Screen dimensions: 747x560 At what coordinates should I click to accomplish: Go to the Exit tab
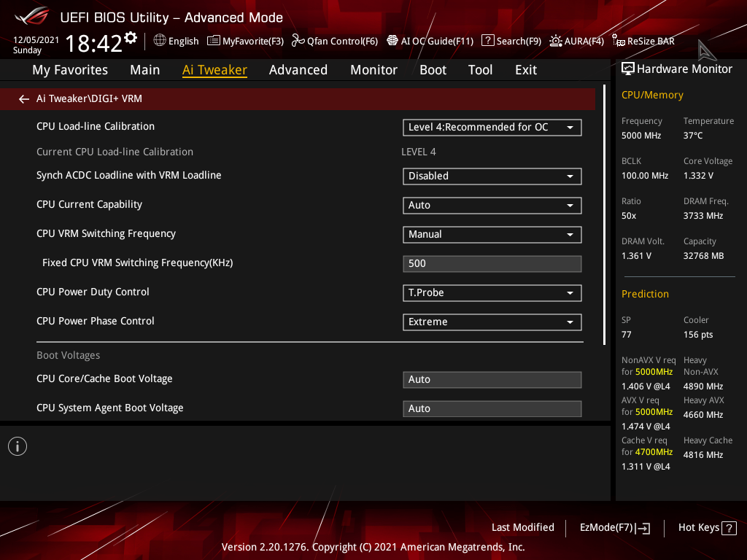pos(526,70)
